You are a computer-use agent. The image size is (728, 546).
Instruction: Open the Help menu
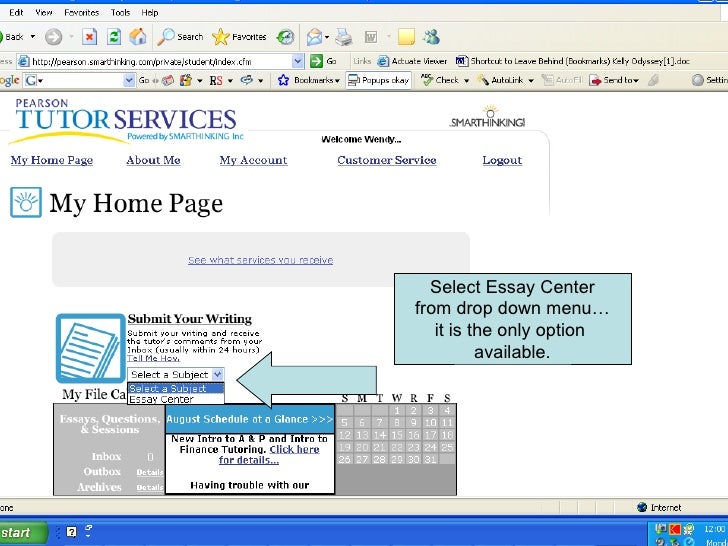coord(150,13)
